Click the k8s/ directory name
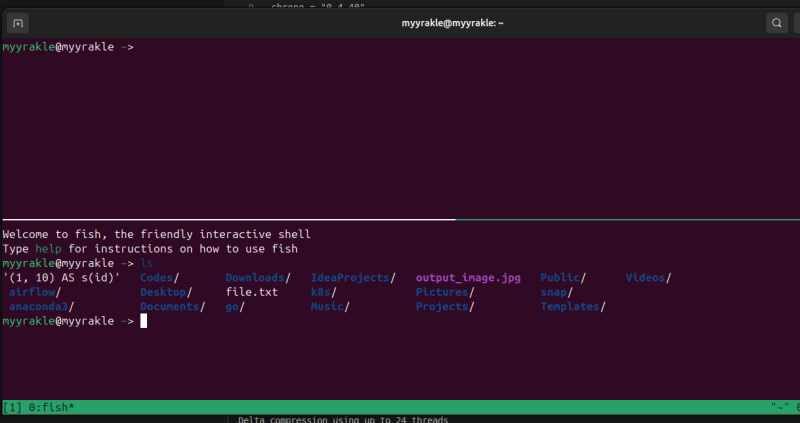 tap(322, 292)
